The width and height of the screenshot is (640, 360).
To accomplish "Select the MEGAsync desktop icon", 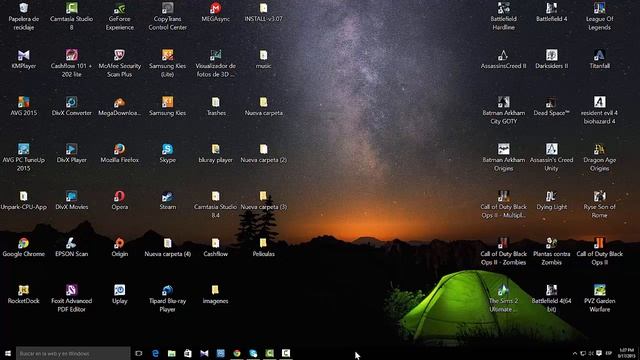I will [x=216, y=12].
